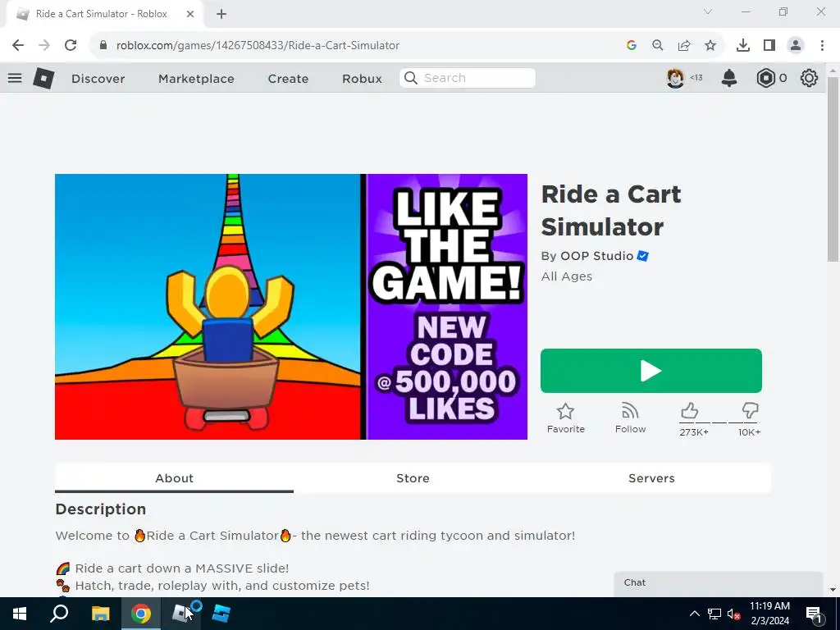Viewport: 840px width, 630px height.
Task: Open the settings gear in Roblox header
Action: pos(809,78)
